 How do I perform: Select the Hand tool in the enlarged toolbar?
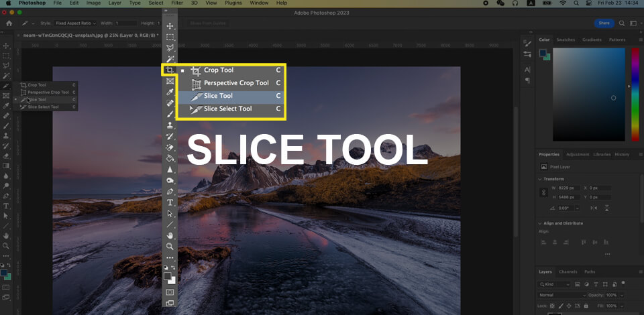[170, 235]
